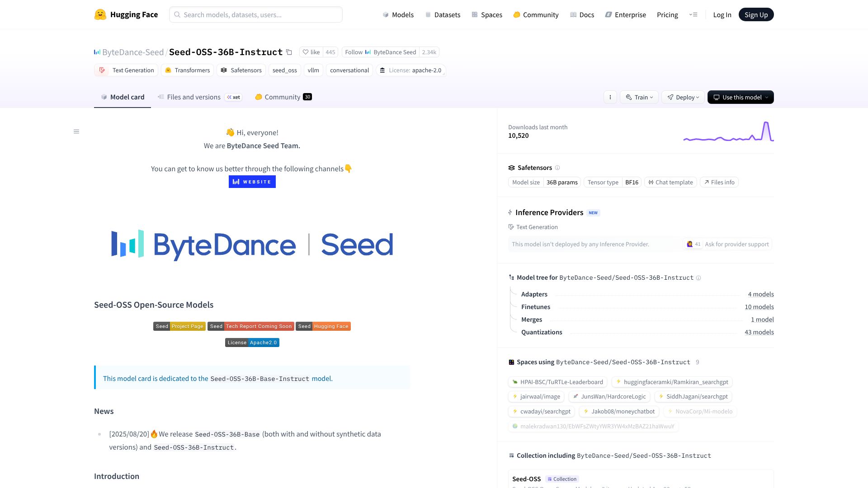
Task: Open the 43 models Quantizations link
Action: click(x=759, y=332)
